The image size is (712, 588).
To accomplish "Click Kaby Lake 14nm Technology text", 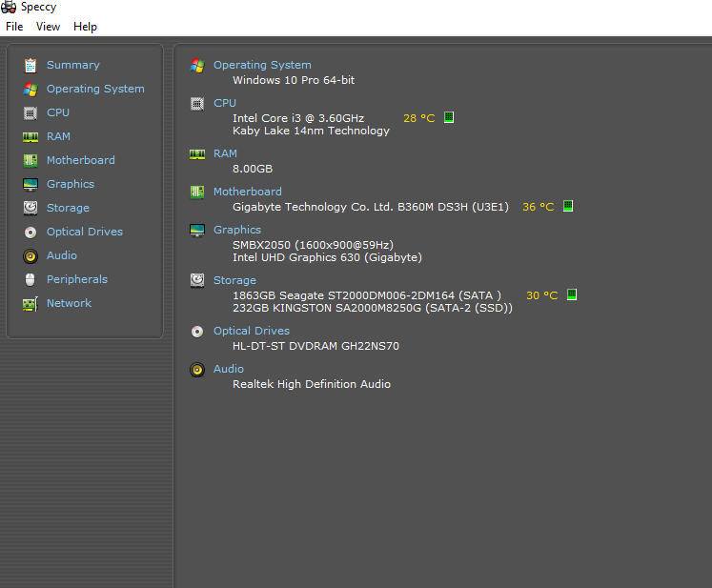I will 311,131.
